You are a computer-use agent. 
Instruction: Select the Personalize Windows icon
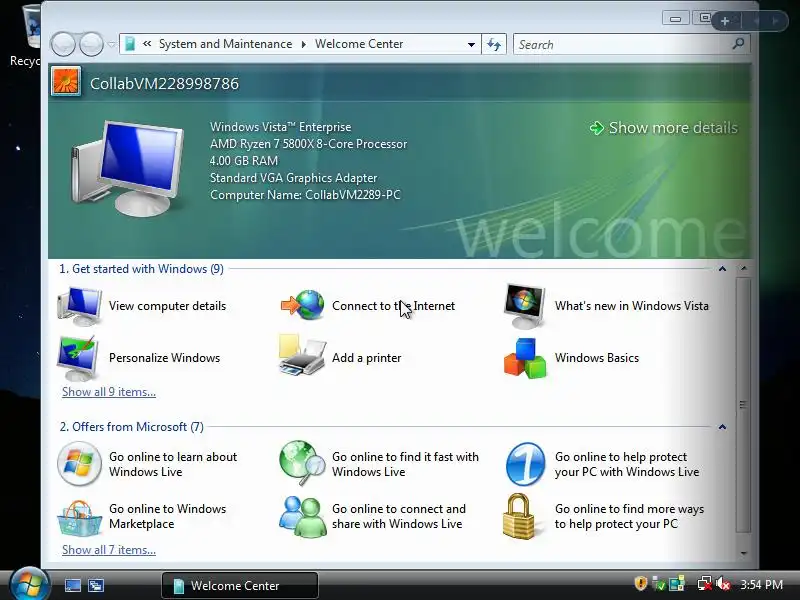[x=78, y=358]
